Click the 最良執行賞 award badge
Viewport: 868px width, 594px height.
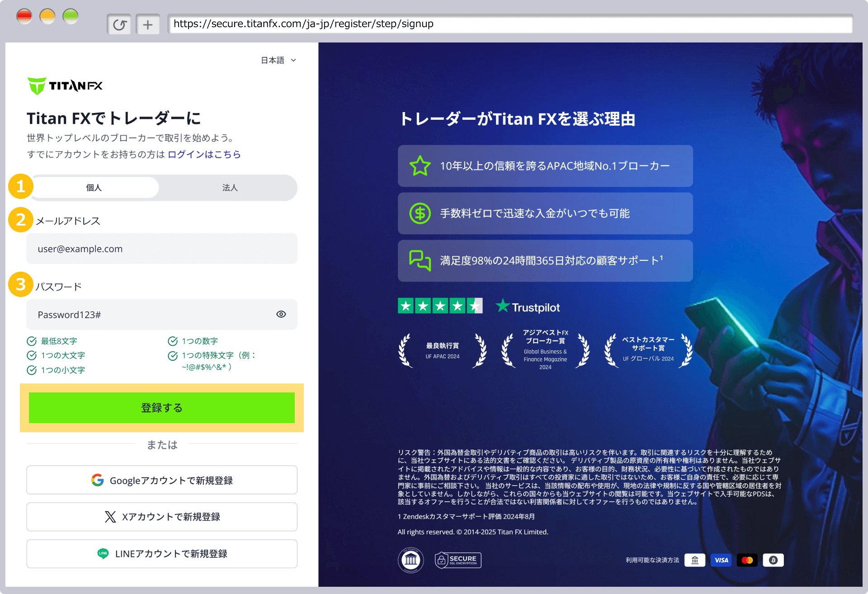443,350
